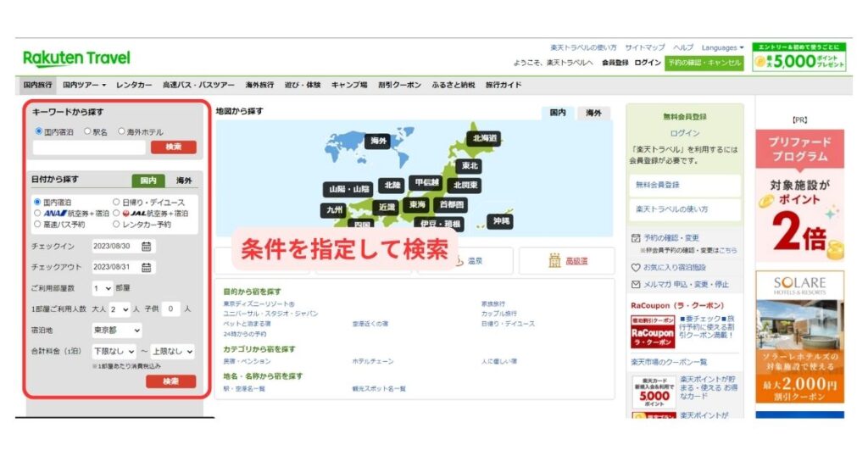
Task: Click the Rakuten Travel logo
Action: point(76,58)
